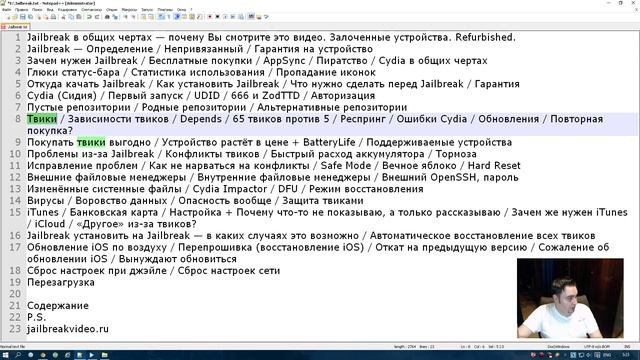Viewport: 640px width, 360px height.
Task: Click the Open file toolbar icon
Action: tap(15, 17)
